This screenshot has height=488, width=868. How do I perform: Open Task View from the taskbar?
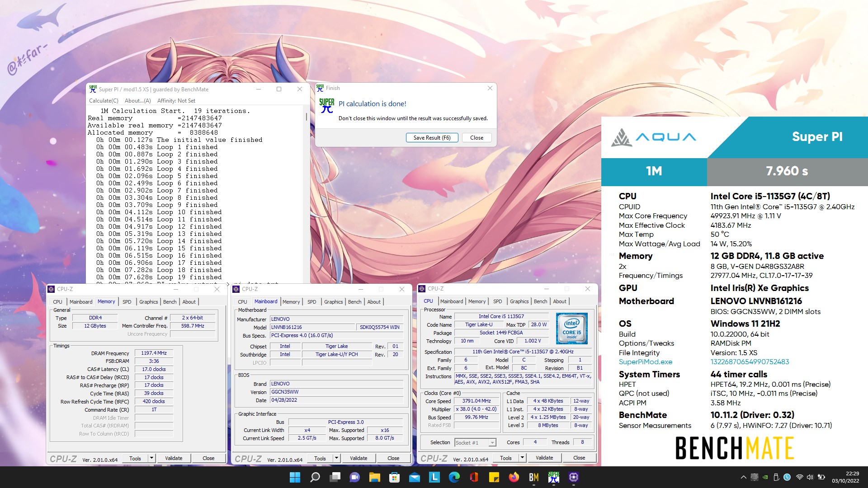pyautogui.click(x=335, y=477)
